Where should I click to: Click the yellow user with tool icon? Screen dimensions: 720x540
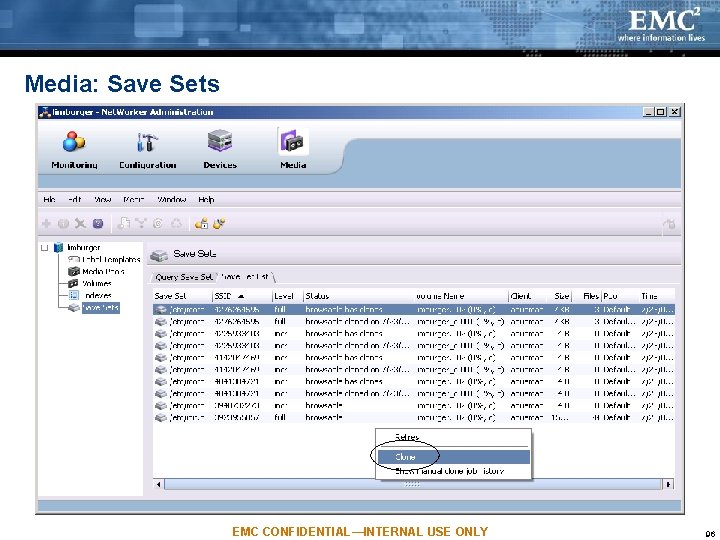[x=219, y=224]
